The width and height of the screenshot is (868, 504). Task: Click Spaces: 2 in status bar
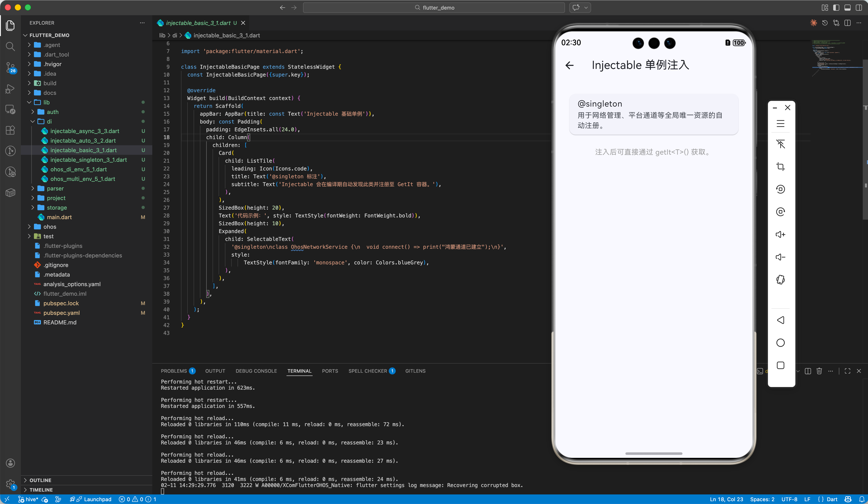762,499
